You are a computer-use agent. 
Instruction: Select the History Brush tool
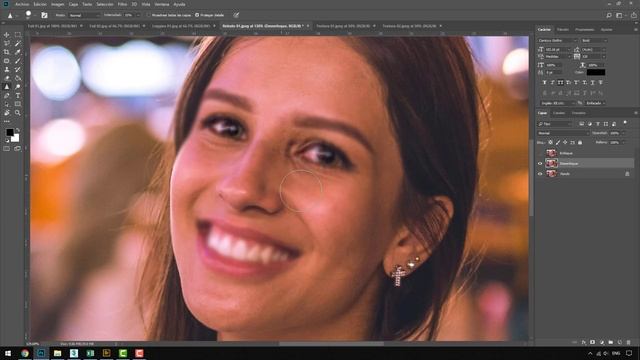point(18,69)
